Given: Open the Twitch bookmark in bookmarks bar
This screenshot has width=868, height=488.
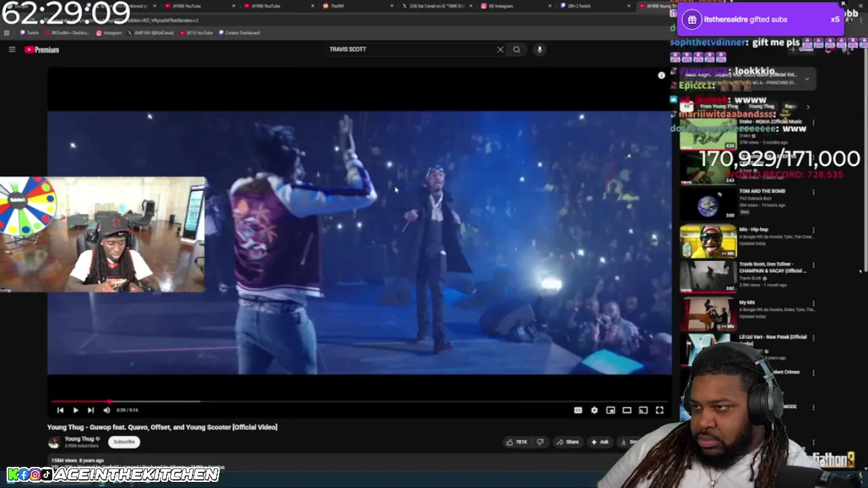Looking at the screenshot, I should tap(28, 33).
